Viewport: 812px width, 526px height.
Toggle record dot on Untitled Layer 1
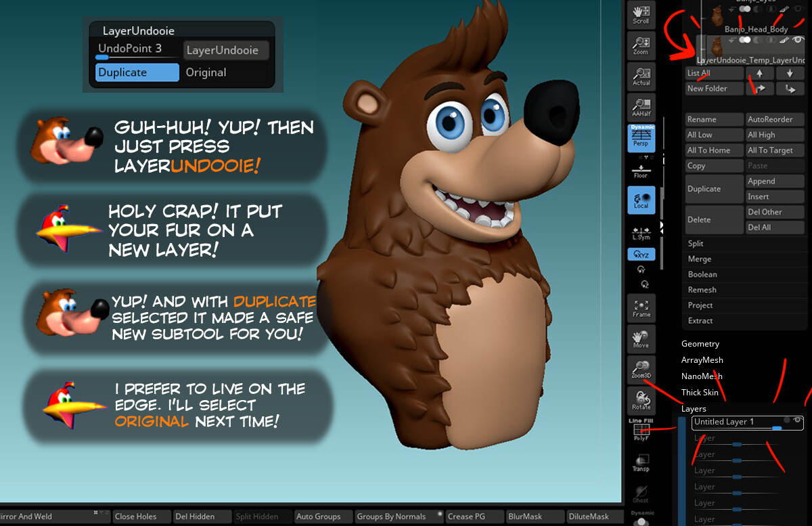[786, 420]
